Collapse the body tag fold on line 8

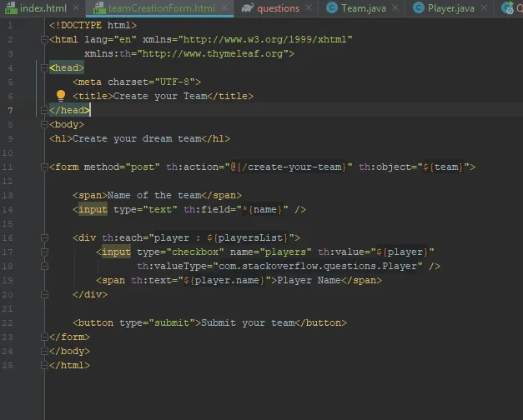click(44, 125)
